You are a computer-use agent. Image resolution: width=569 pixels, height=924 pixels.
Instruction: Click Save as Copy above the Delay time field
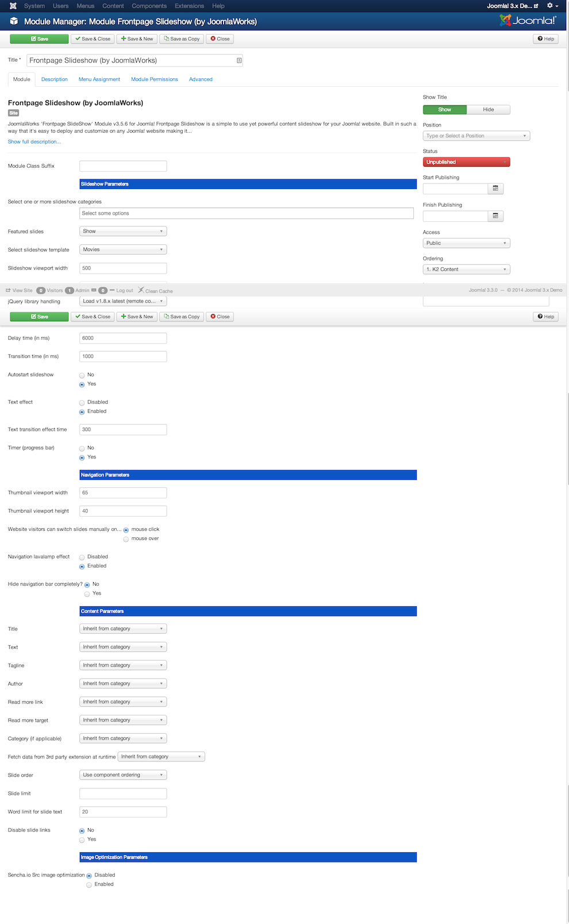point(182,317)
